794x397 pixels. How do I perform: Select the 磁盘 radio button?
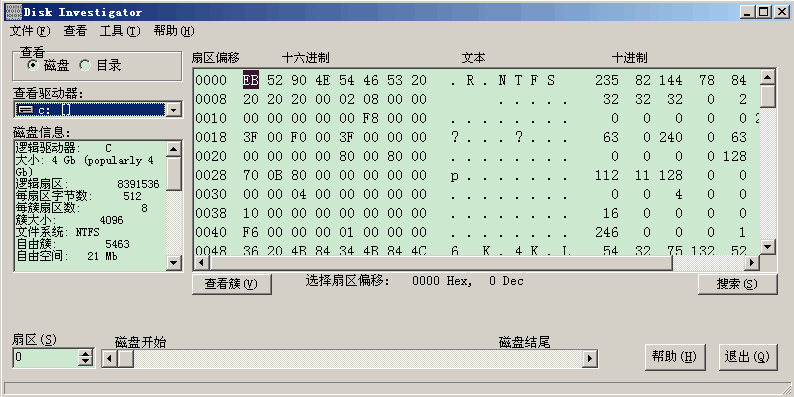(x=33, y=65)
